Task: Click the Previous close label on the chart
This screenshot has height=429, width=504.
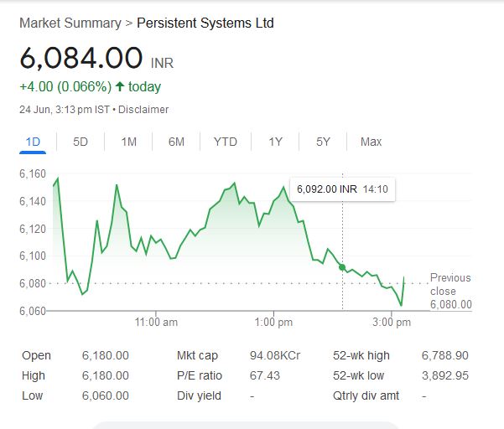Action: (x=450, y=284)
